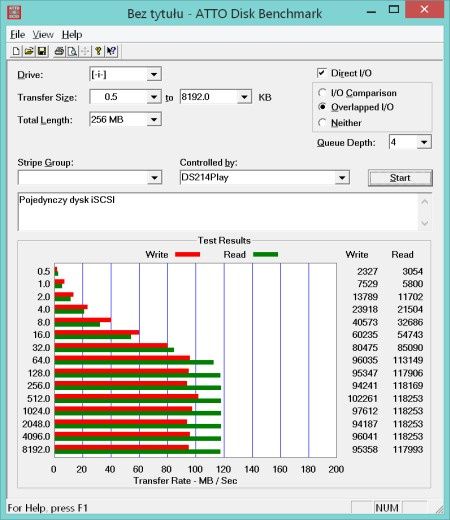Click into the Pojedynczy dysk iSCSI description field

[x=218, y=212]
